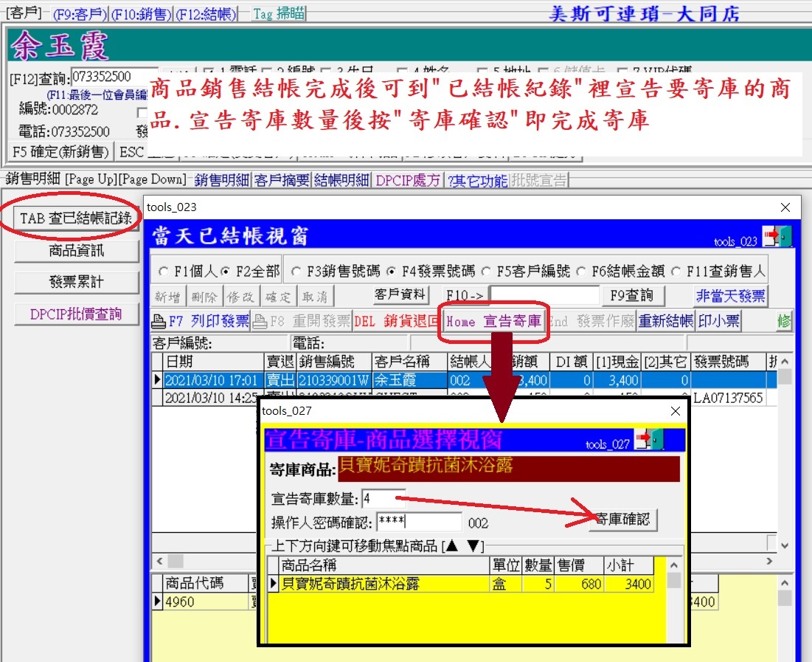This screenshot has height=662, width=812.
Task: Click the 重新結帳 toolbar button
Action: (x=665, y=321)
